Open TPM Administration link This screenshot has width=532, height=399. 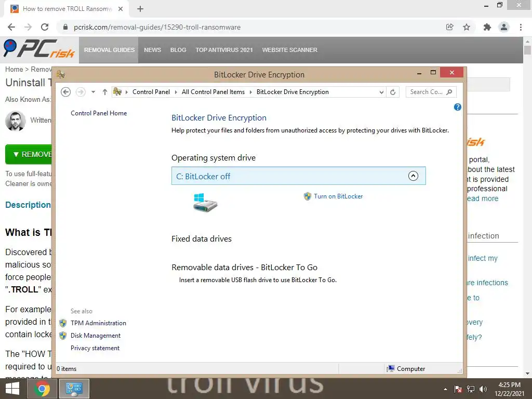click(x=98, y=323)
